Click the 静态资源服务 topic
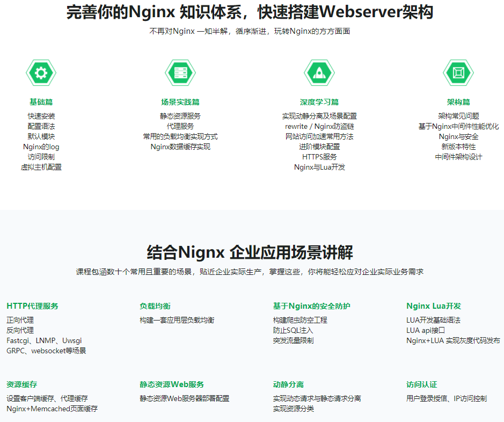This screenshot has width=504, height=422. coord(180,116)
